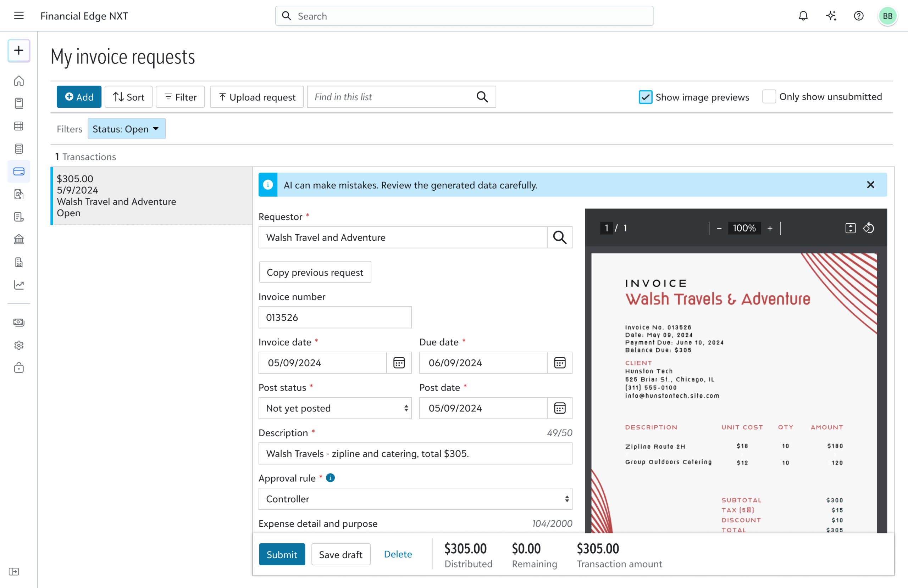
Task: Check Only show unsubmitted
Action: pos(769,96)
